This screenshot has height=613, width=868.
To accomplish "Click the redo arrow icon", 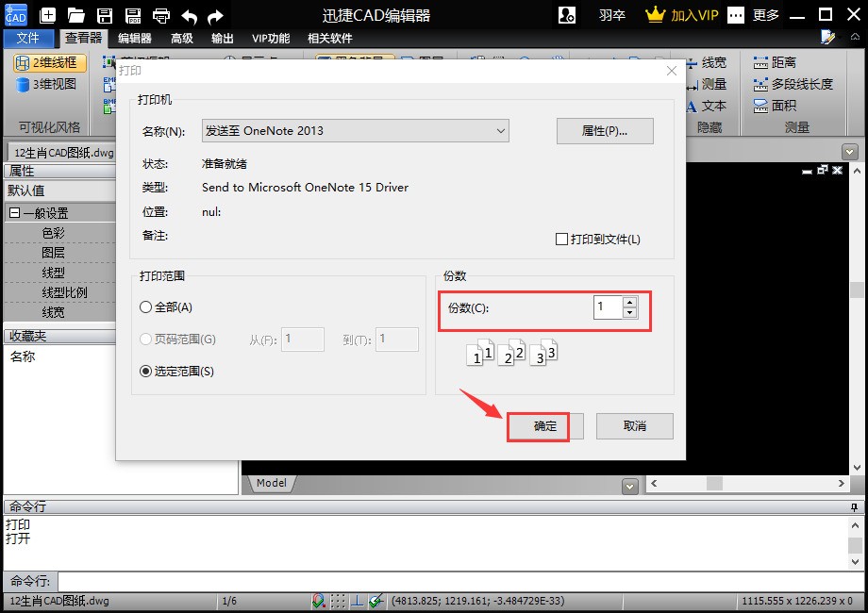I will tap(215, 17).
